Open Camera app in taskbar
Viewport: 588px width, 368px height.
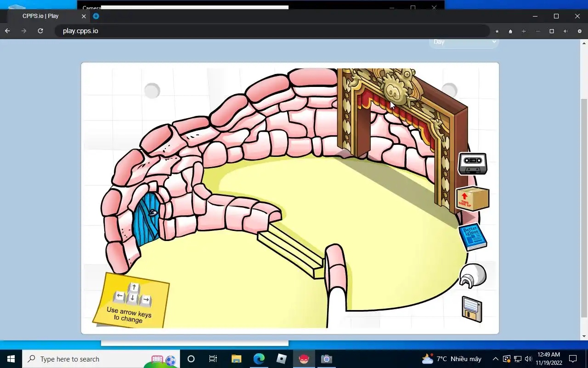[x=326, y=359]
